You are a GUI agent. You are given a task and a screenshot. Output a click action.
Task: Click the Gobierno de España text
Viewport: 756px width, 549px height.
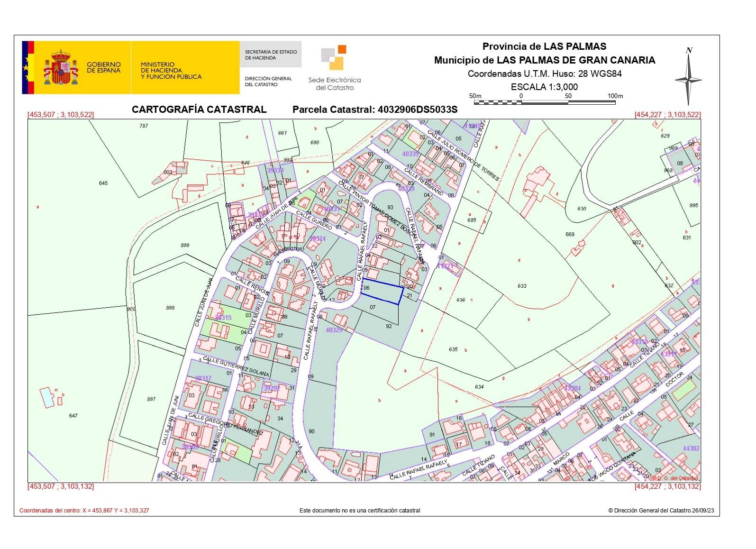point(103,67)
